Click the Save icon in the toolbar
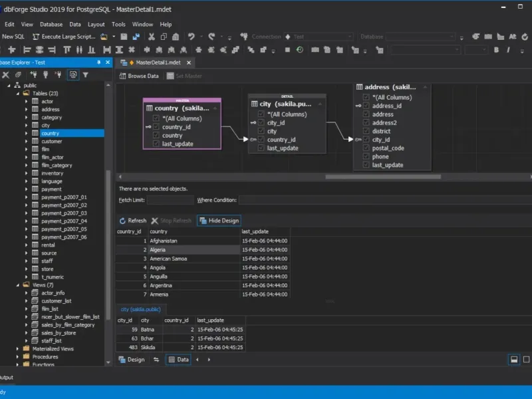This screenshot has width=532, height=399. coord(124,37)
